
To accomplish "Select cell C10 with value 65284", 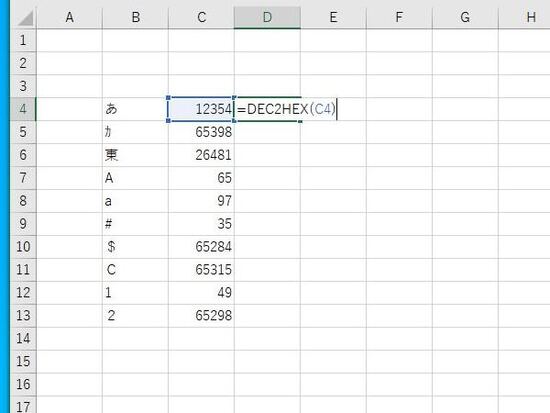I will pos(201,247).
